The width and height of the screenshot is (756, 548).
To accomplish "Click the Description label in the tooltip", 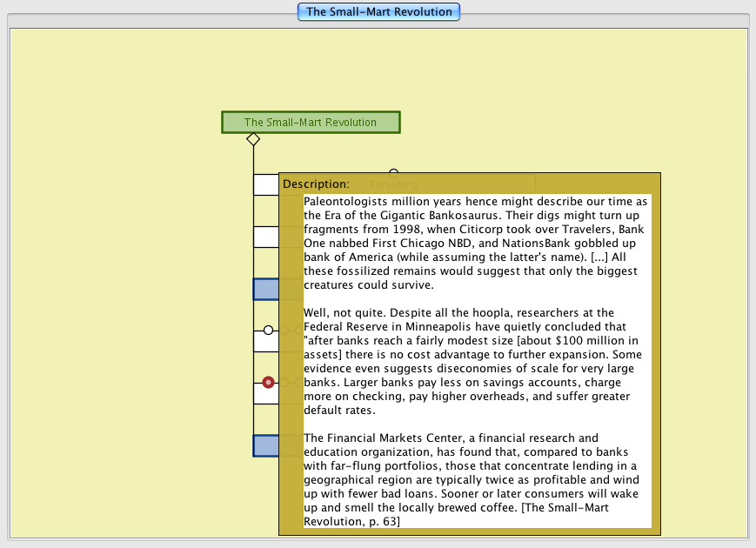I will click(316, 184).
